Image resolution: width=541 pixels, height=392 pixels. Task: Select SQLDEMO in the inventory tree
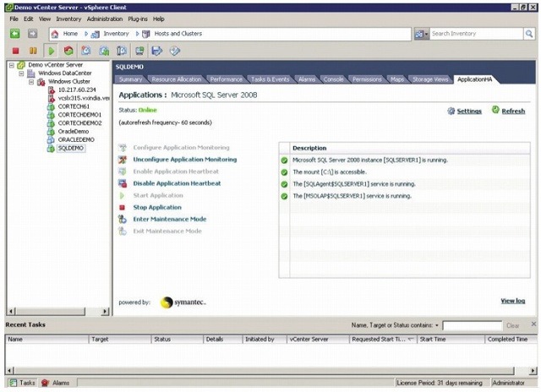71,148
